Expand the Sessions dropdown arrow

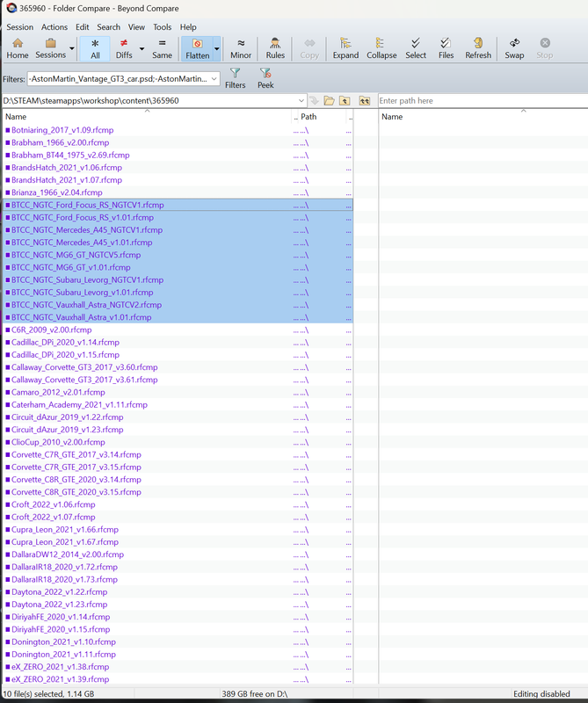(72, 48)
